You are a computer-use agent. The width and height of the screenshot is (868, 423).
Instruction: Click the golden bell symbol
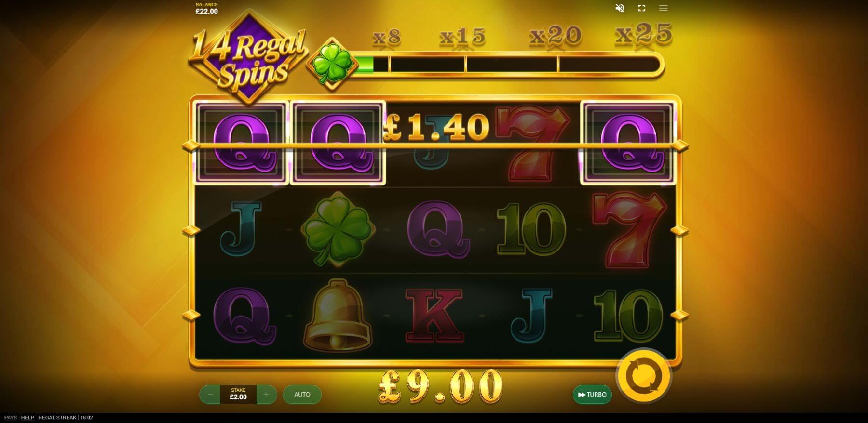click(x=338, y=315)
